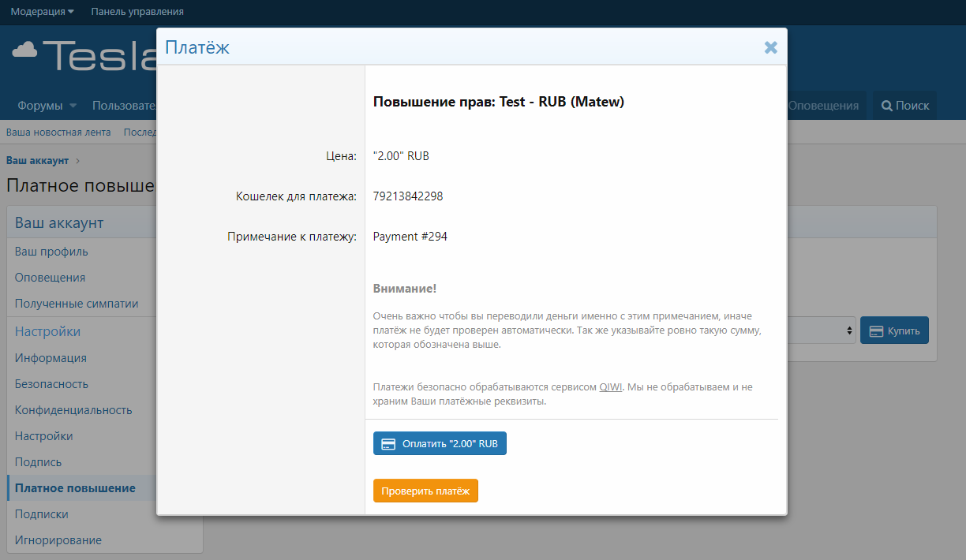966x560 pixels.
Task: Select Безопасность in account settings
Action: pos(51,384)
